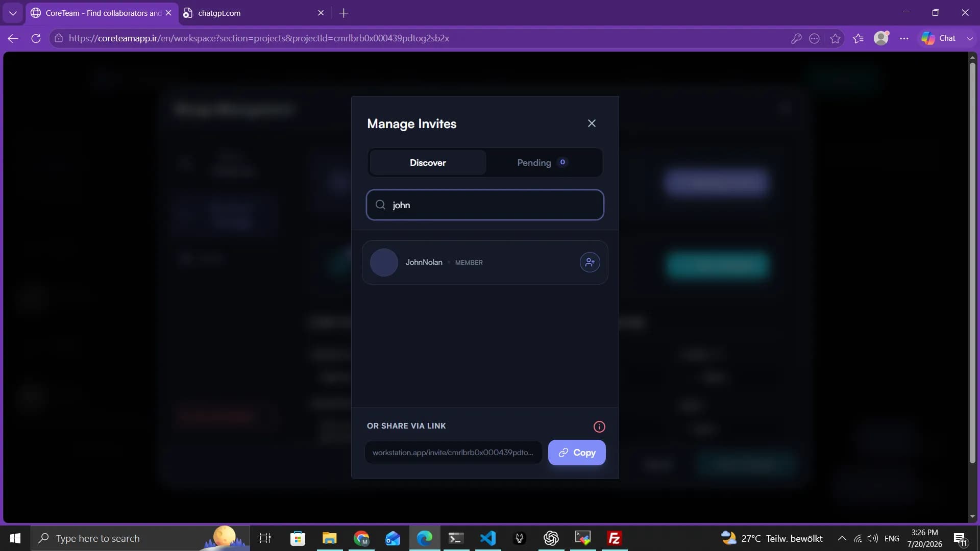The image size is (980, 551).
Task: Open the notification center icon
Action: (960, 538)
